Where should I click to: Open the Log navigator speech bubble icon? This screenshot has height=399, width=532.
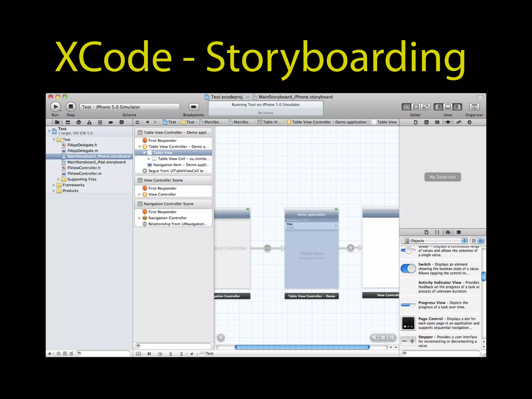122,122
